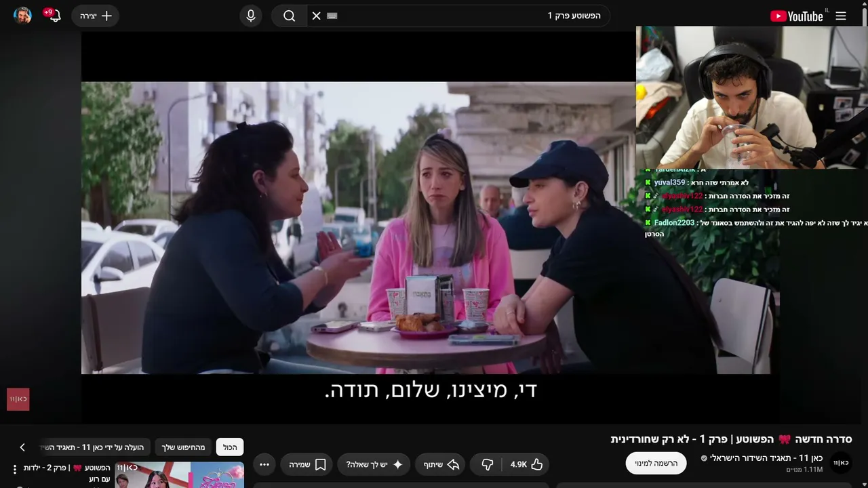Click the יצירה create button
Viewport: 868px width, 488px height.
click(x=96, y=16)
